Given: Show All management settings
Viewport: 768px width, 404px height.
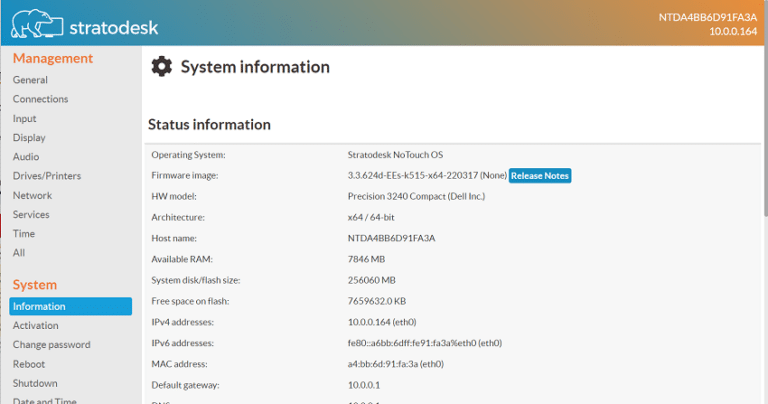Looking at the screenshot, I should (x=19, y=253).
